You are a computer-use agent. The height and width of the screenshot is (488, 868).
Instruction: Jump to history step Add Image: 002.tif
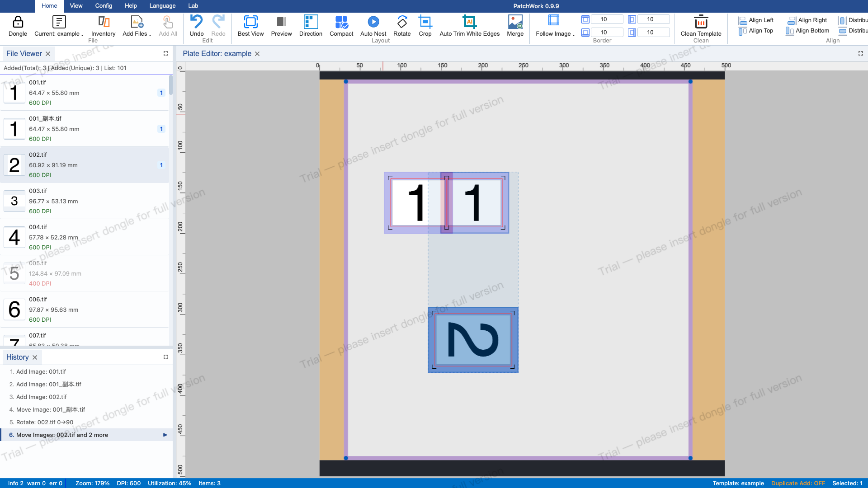86,397
